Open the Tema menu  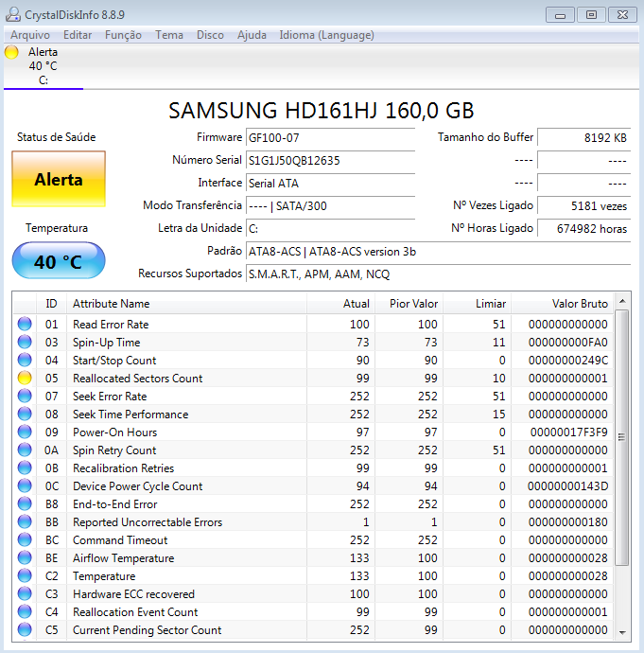[169, 35]
